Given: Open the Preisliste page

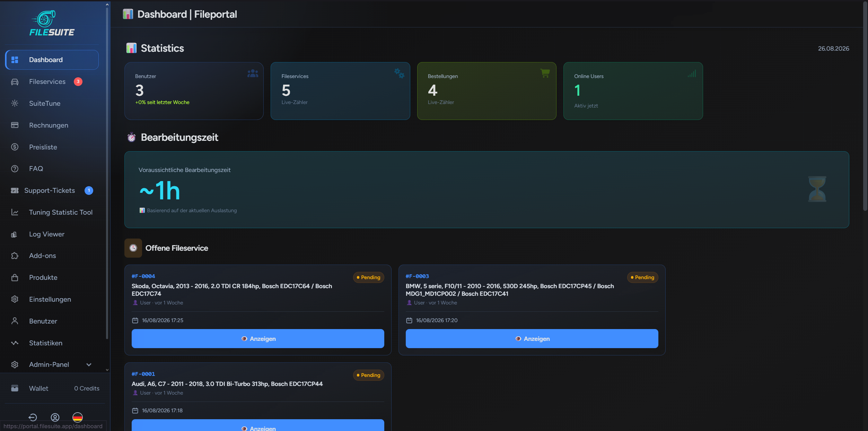Looking at the screenshot, I should [52, 147].
